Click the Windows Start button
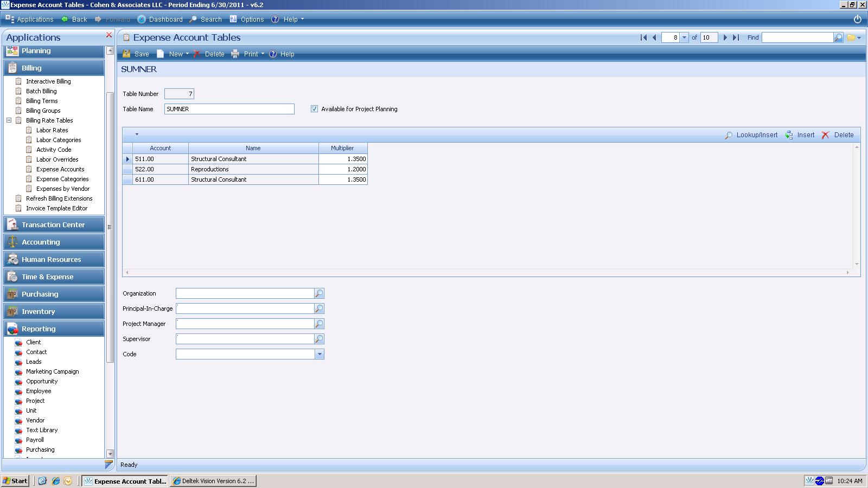 [15, 481]
